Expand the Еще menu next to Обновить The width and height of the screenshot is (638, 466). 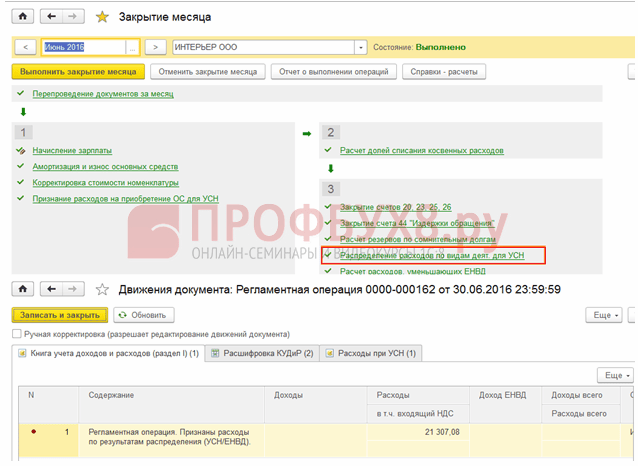click(604, 315)
